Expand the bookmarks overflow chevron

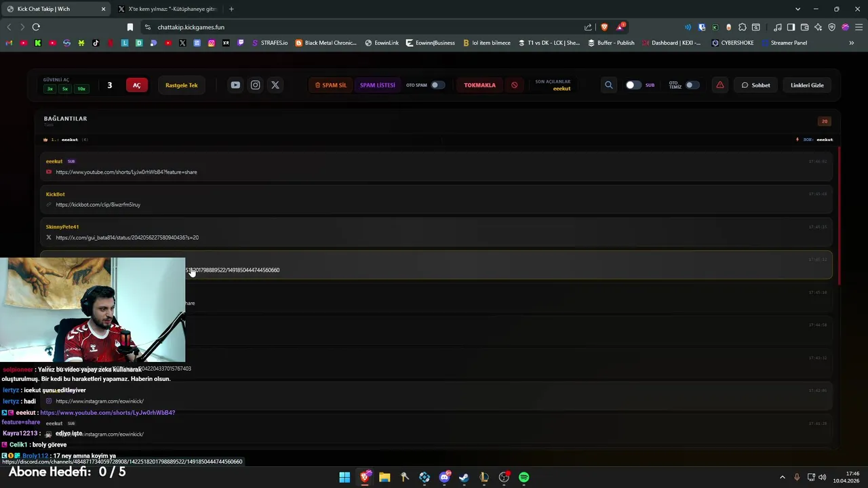(x=851, y=43)
